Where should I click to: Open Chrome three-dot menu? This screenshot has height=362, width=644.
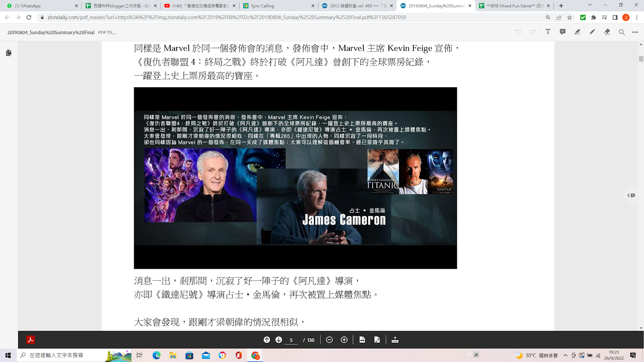[x=637, y=17]
